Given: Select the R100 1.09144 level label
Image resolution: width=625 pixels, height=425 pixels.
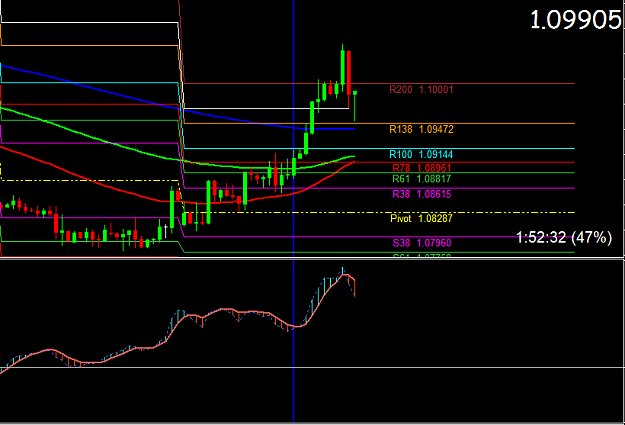Looking at the screenshot, I should tap(421, 154).
